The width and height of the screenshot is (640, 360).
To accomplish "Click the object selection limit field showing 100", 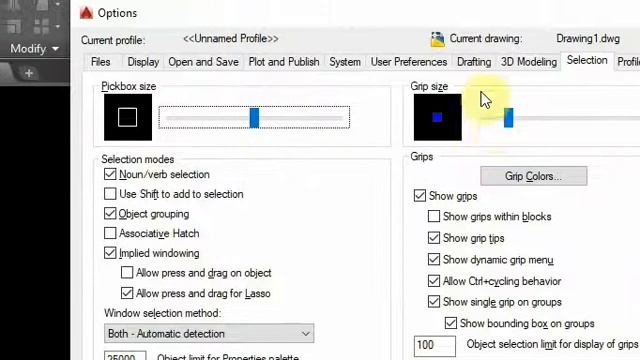I will [435, 345].
